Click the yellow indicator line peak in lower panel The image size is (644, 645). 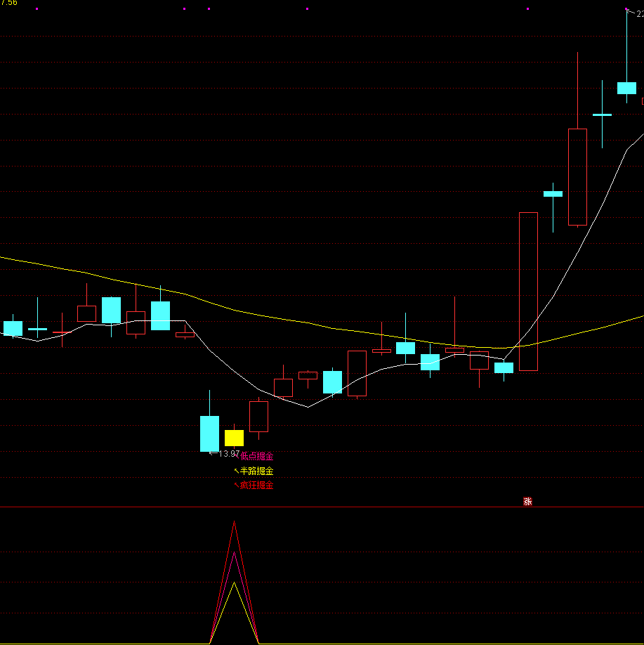pos(234,582)
